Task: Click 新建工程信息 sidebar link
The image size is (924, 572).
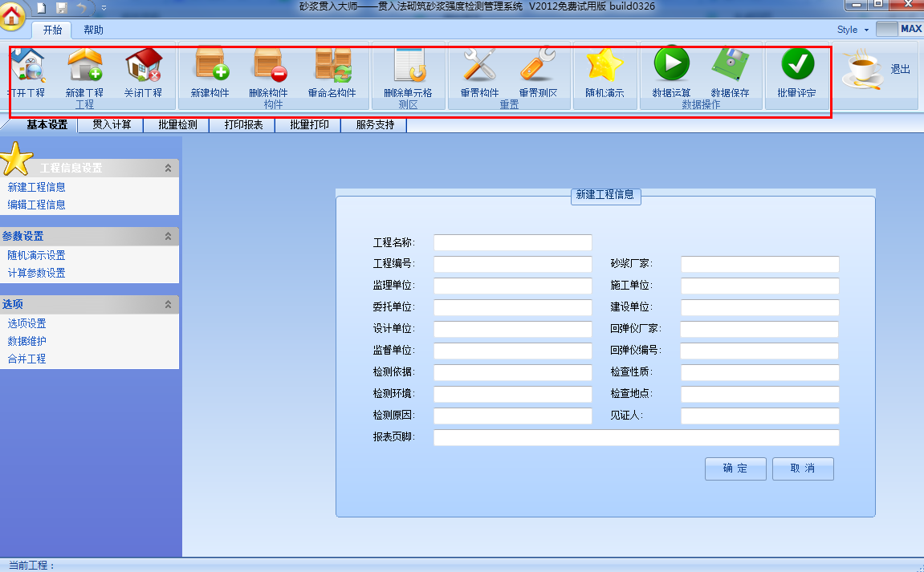Action: pos(37,188)
